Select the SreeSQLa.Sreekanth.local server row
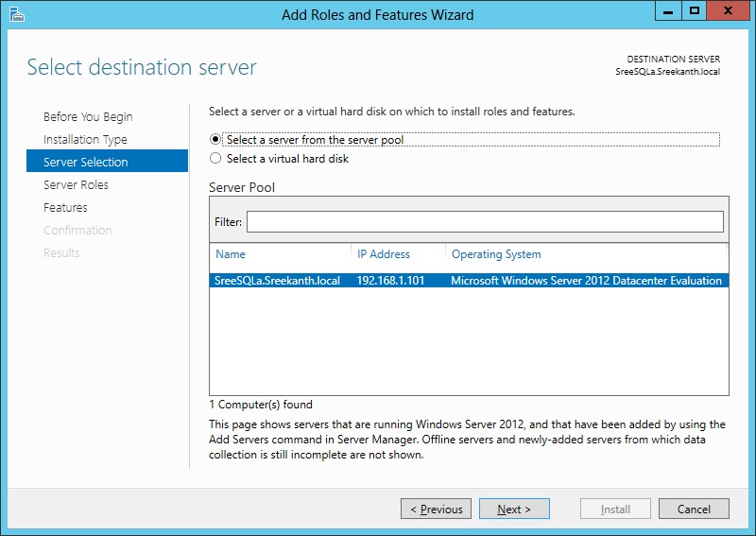756x536 pixels. coord(277,281)
